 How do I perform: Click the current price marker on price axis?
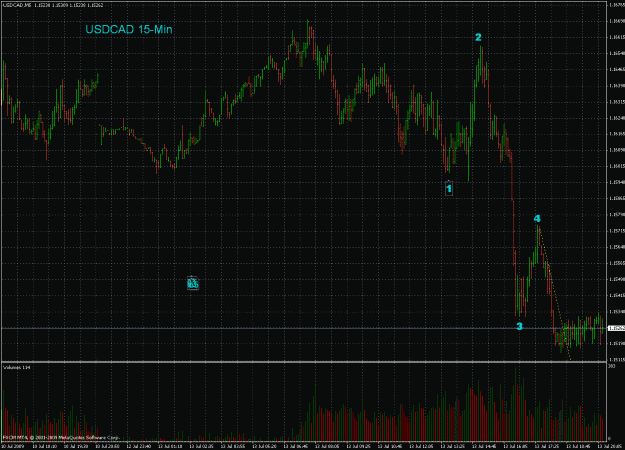point(616,328)
